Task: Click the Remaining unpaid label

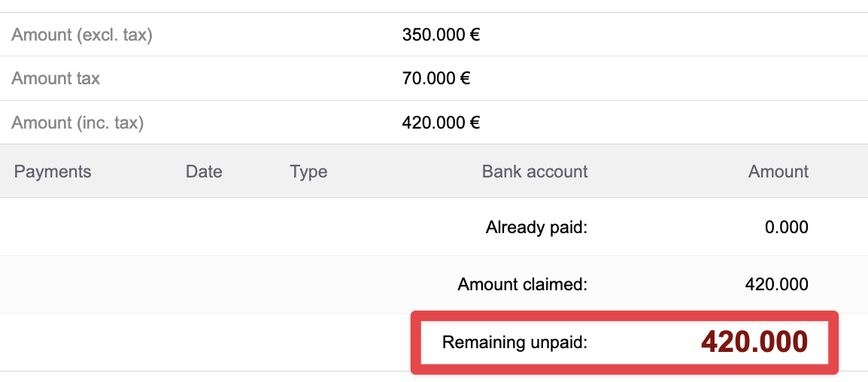Action: [x=514, y=343]
